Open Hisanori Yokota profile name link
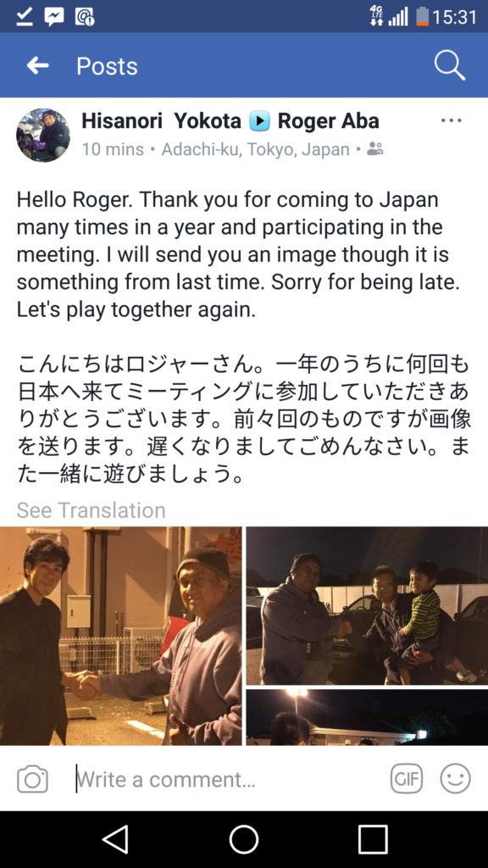Screen dimensions: 488x868 click(x=161, y=120)
